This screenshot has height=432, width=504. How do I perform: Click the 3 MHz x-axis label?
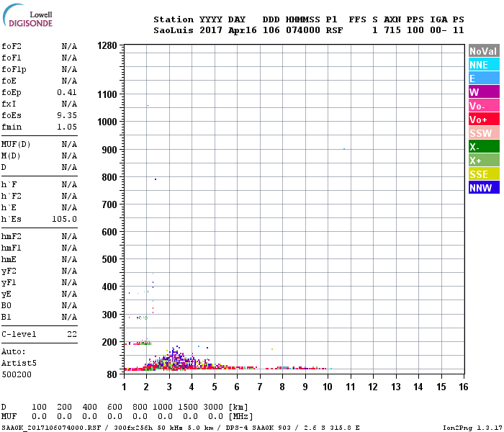pos(169,387)
